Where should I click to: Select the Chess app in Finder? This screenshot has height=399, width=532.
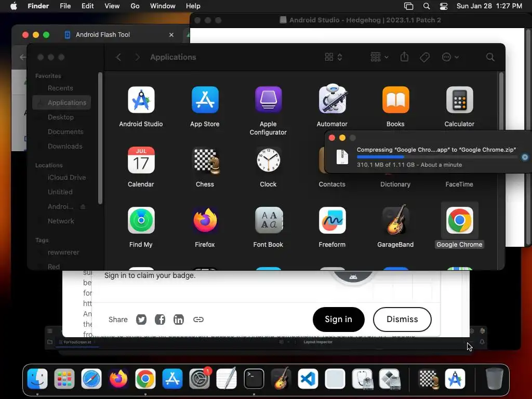[x=205, y=161]
